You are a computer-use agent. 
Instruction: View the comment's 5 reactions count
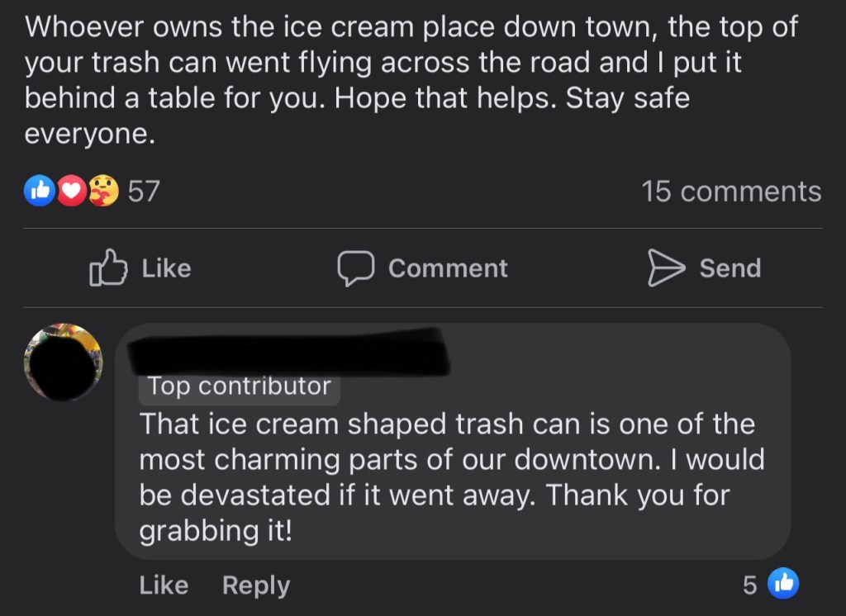[749, 585]
